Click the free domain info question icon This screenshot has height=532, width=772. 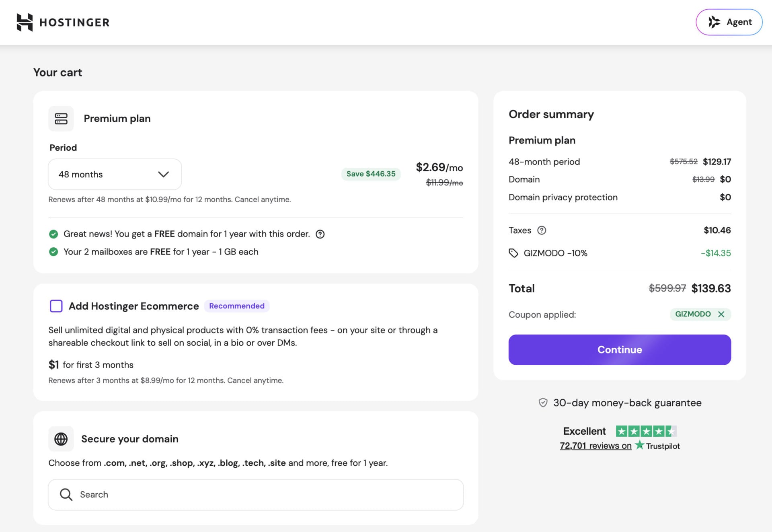[320, 234]
